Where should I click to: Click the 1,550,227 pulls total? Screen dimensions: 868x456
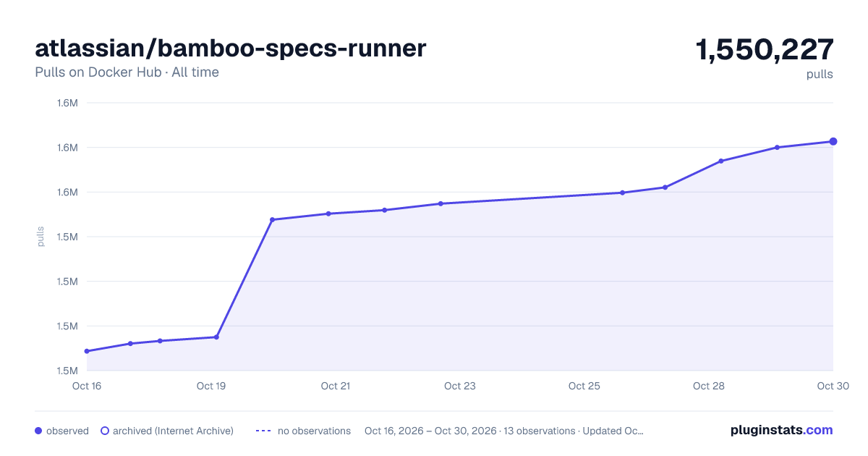765,50
